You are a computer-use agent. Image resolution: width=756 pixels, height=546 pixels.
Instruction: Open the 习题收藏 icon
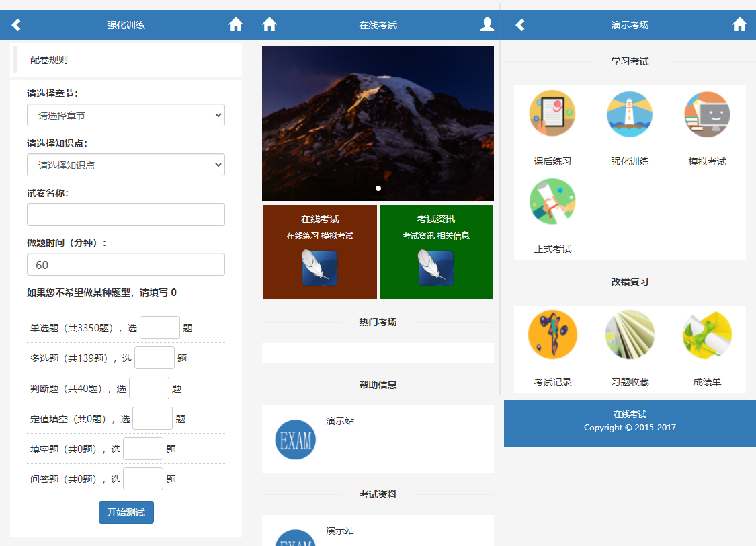click(x=630, y=334)
